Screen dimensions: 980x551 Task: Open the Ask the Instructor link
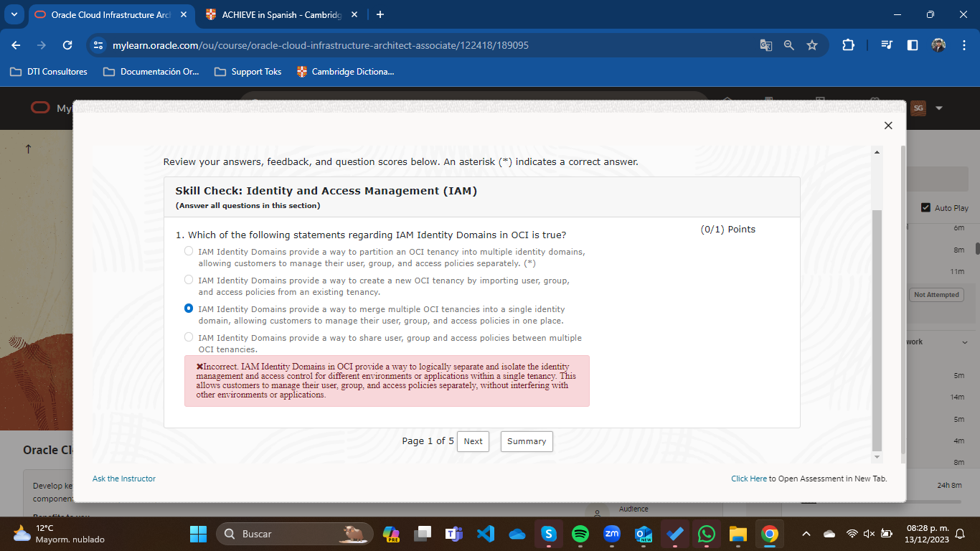(124, 479)
